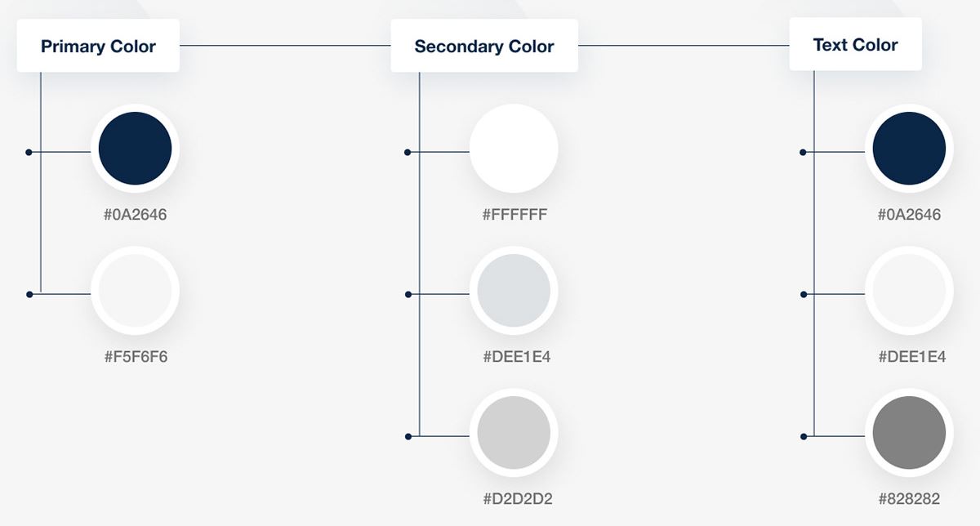The image size is (980, 526).
Task: Choose the #DEE1E4 swatch under Text Color
Action: [x=909, y=291]
